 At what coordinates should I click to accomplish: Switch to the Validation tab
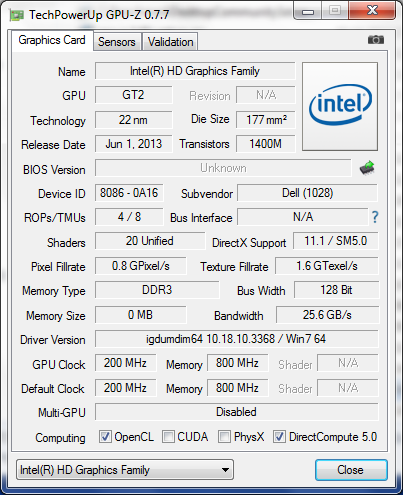[170, 42]
